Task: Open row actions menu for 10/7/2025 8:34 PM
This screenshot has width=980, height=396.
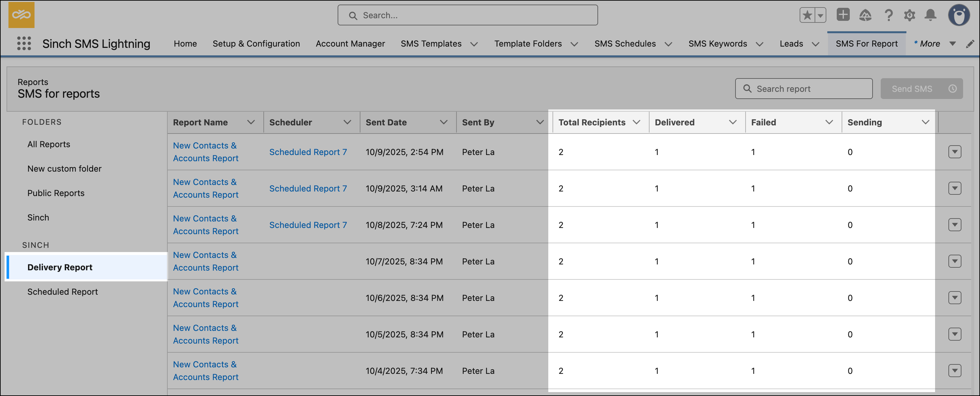Action: pos(955,261)
